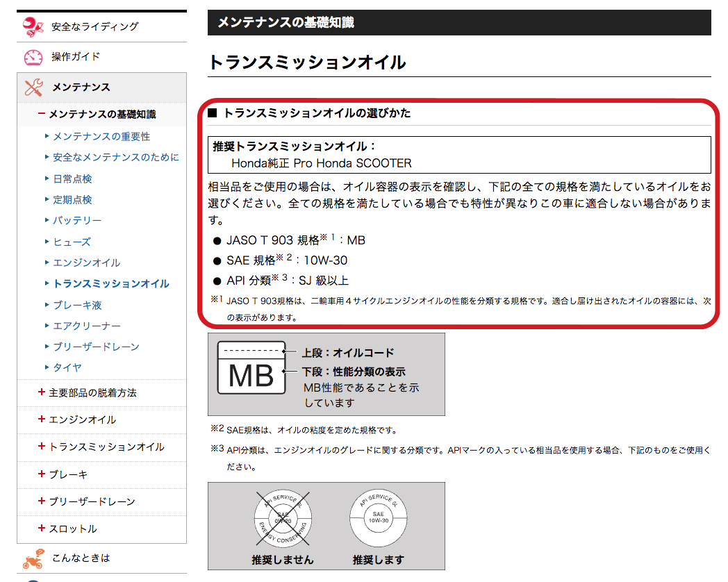Click the recommended API Service SAE 10W-30 symbol
The height and width of the screenshot is (582, 728).
coord(378,518)
